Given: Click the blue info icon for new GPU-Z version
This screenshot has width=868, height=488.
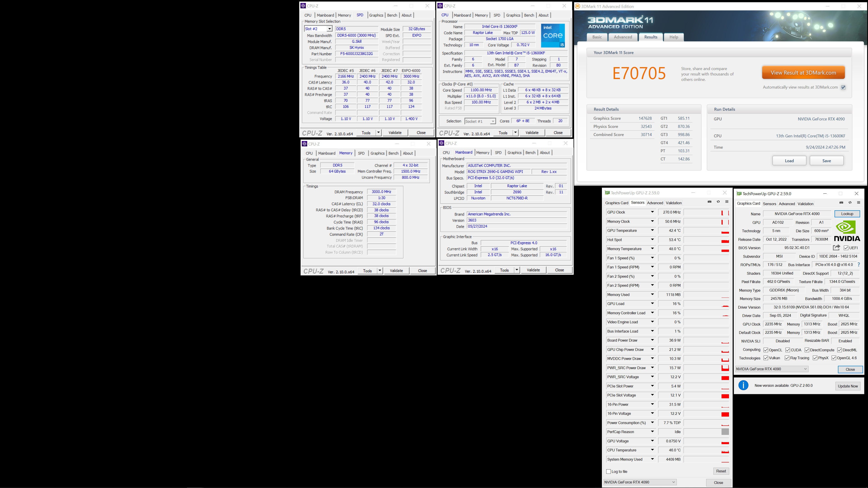Looking at the screenshot, I should pyautogui.click(x=743, y=385).
